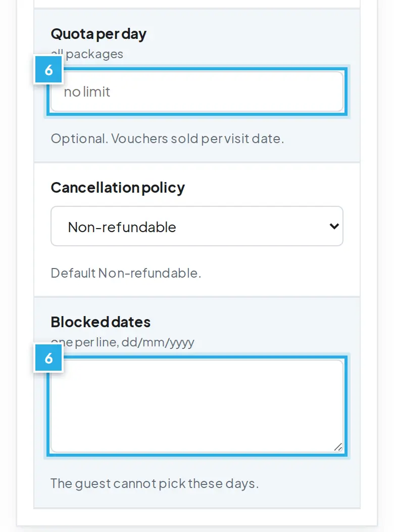Screen dimensions: 394x532
Task: Select the "Non-refundable" text in the dropdown
Action: 122,227
